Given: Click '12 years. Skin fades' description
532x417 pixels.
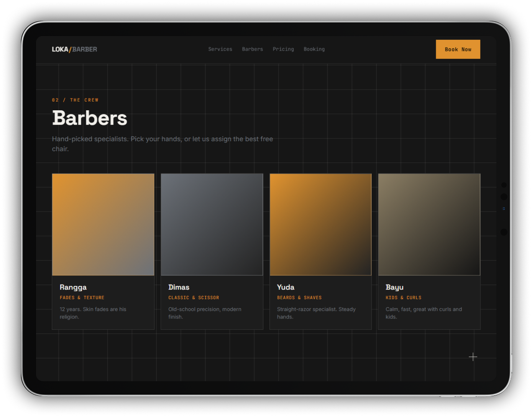Looking at the screenshot, I should (x=93, y=313).
